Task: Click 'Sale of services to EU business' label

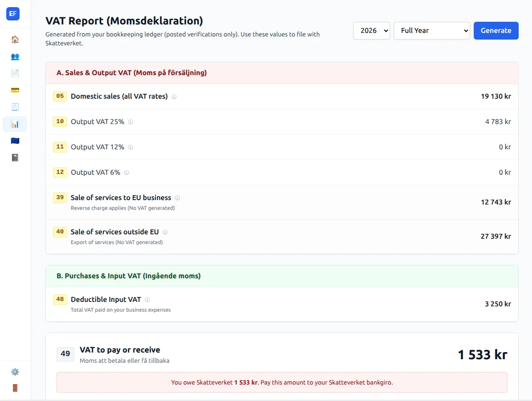Action: [x=121, y=198]
